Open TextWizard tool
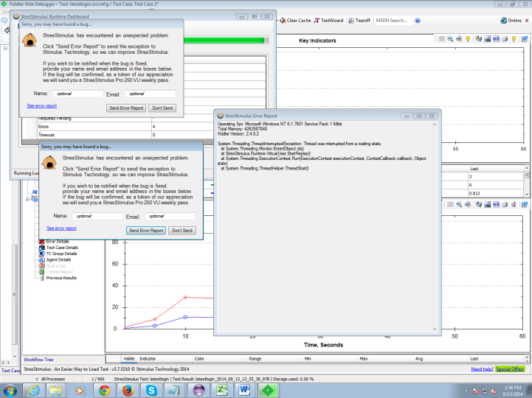Screen dimensions: 532x398 coord(328,21)
